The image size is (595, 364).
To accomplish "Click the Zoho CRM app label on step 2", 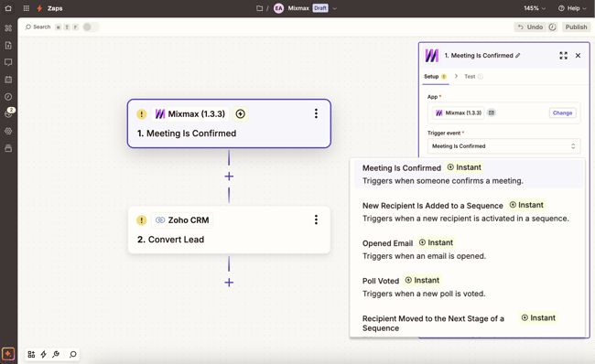I will (x=182, y=220).
